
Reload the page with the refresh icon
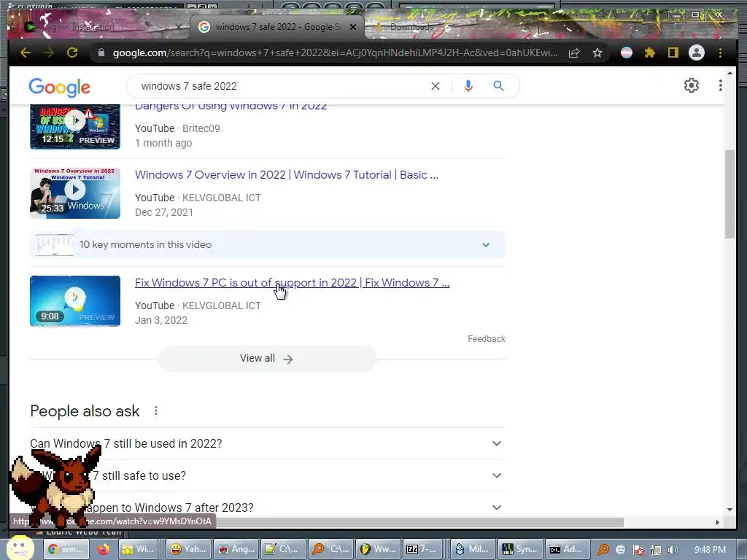pyautogui.click(x=72, y=52)
